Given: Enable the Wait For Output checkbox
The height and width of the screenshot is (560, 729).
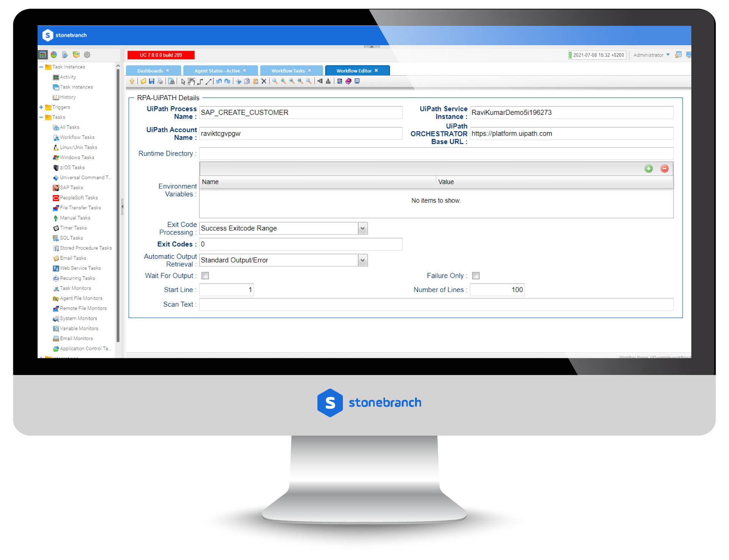Looking at the screenshot, I should [x=205, y=276].
